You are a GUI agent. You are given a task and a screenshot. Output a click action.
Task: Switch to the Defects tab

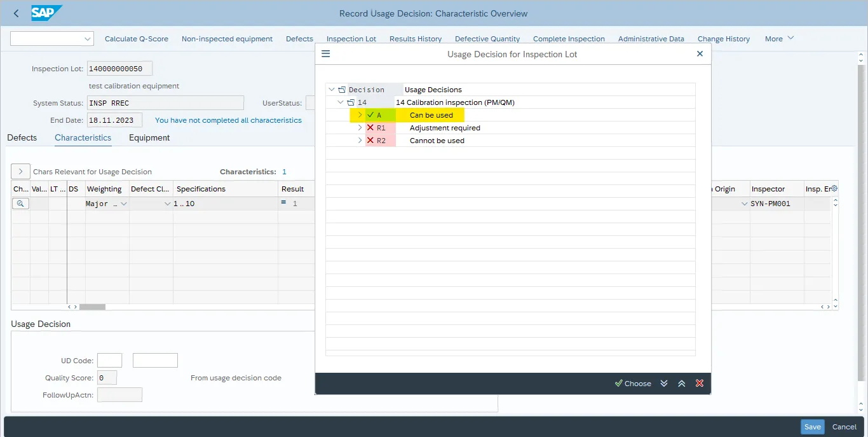pos(22,137)
